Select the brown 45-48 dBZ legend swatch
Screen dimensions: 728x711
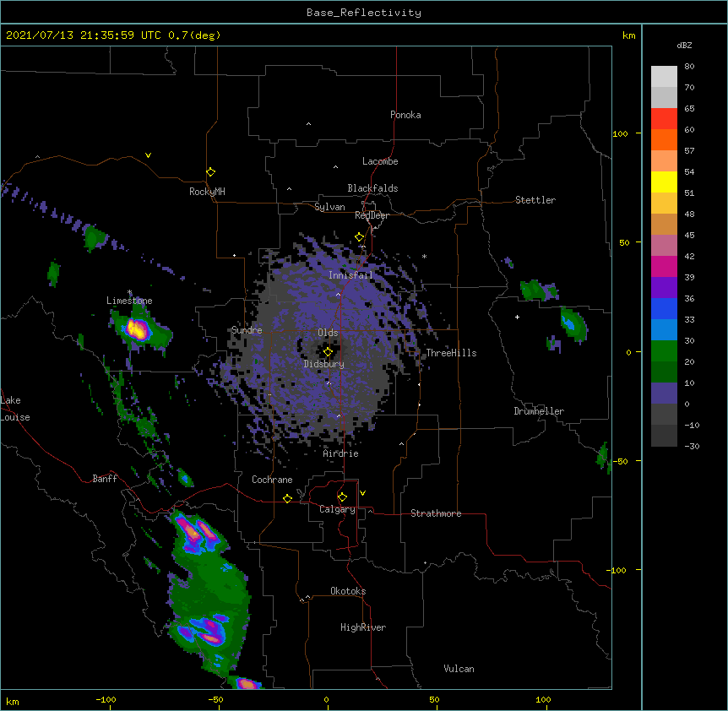(664, 224)
